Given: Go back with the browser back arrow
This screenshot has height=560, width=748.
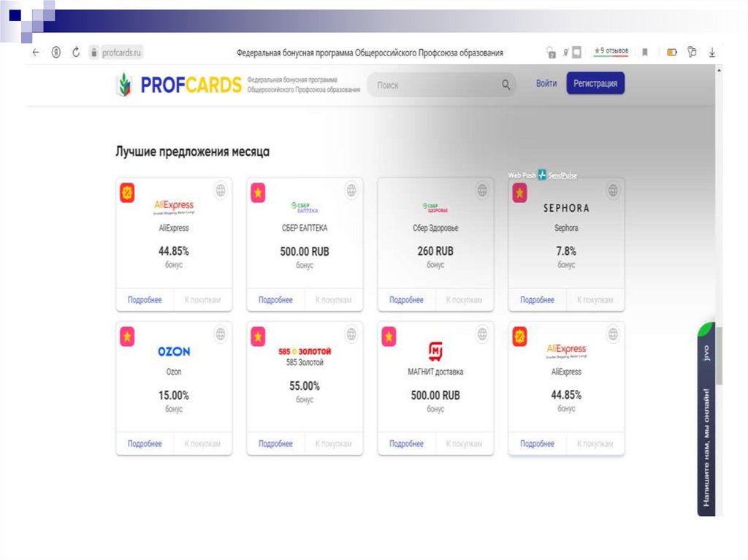Looking at the screenshot, I should (x=36, y=53).
